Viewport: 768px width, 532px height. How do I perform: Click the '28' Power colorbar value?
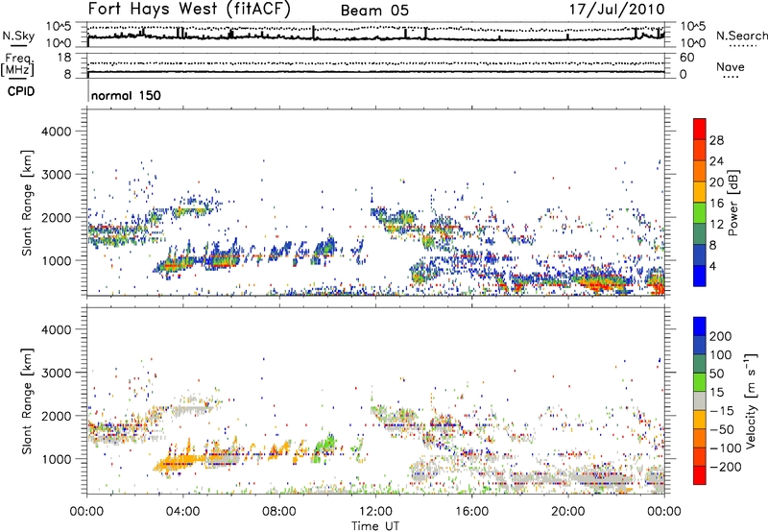(x=716, y=140)
